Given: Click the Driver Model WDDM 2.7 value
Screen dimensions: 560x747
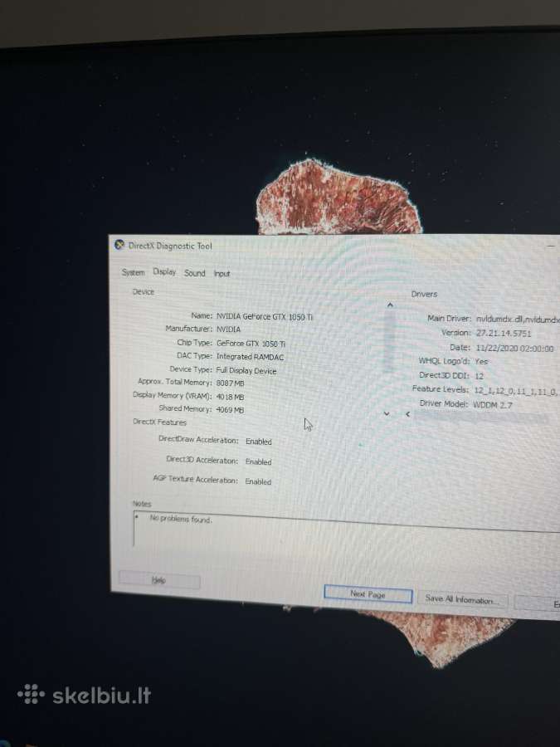Looking at the screenshot, I should [492, 404].
